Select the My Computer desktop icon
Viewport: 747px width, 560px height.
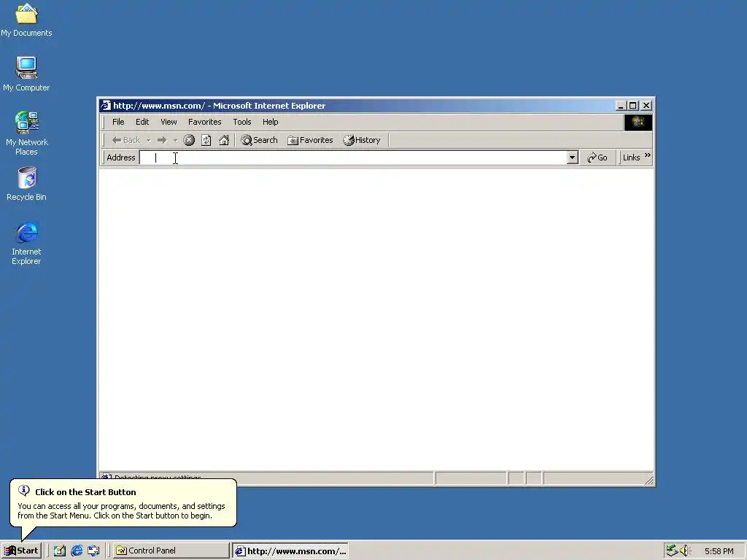coord(26,74)
